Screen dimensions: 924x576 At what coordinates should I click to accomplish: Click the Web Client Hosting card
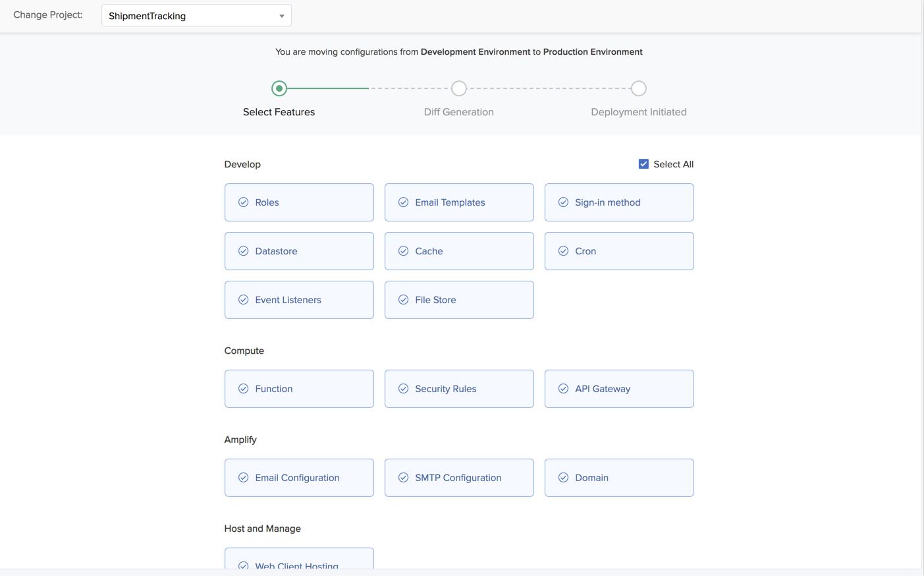tap(299, 562)
